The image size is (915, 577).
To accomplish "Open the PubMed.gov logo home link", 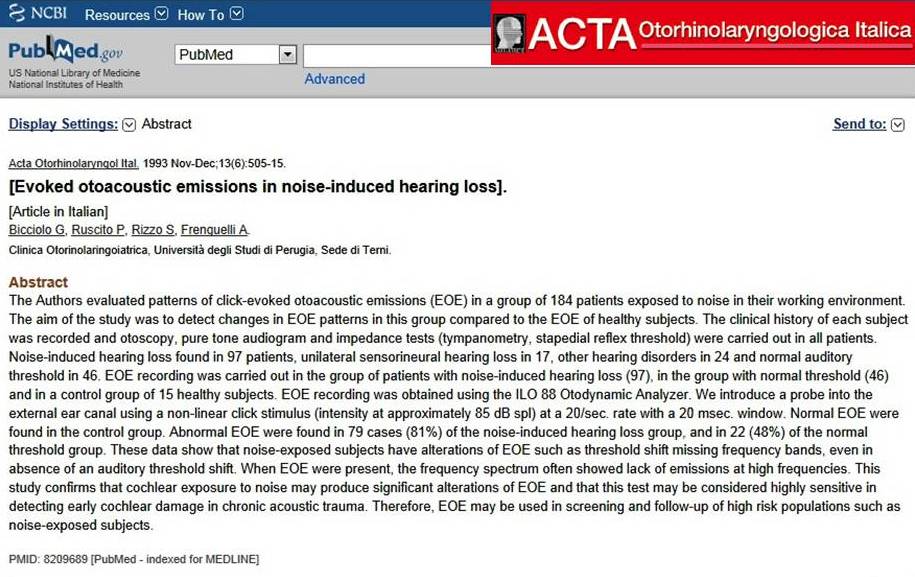I will click(x=65, y=51).
